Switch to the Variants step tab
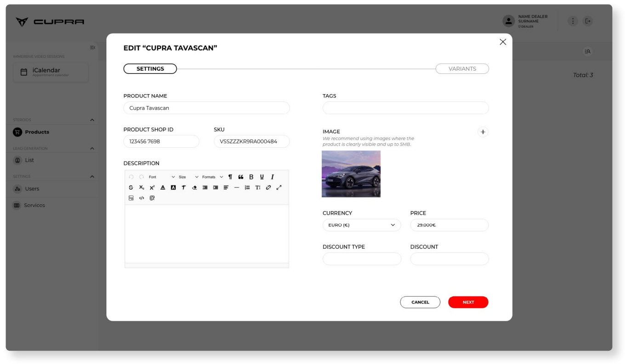 click(462, 69)
